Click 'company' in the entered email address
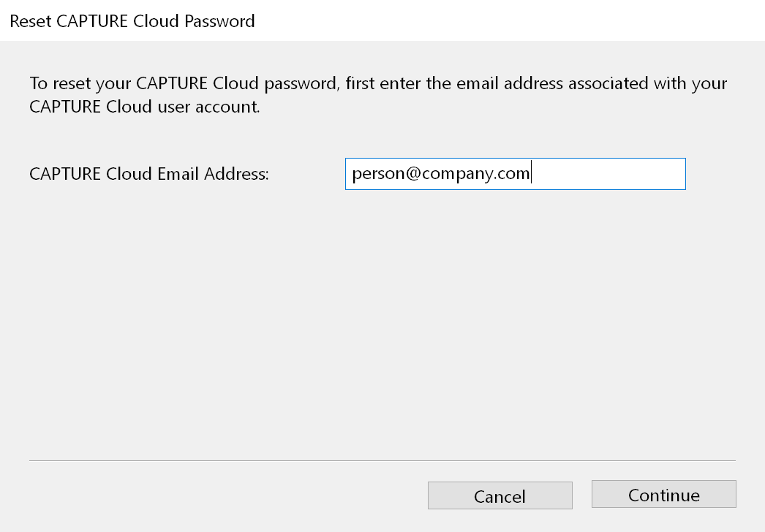 [x=451, y=175]
